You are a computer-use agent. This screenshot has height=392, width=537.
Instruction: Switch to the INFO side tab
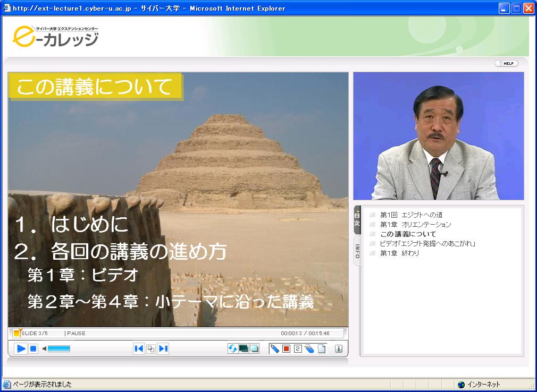point(356,248)
